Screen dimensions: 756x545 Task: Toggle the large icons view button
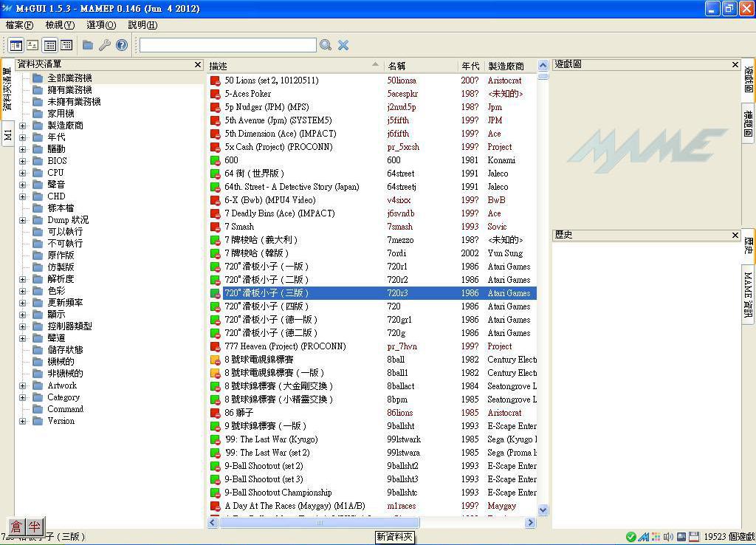(32, 46)
